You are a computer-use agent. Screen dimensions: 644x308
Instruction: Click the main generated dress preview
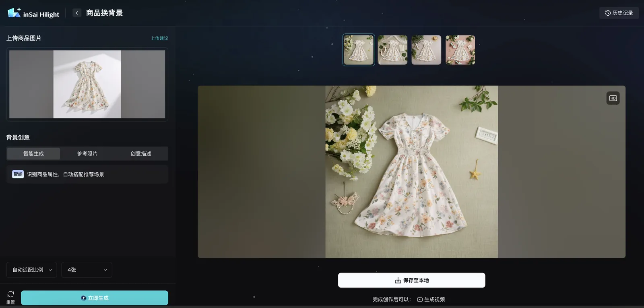click(x=411, y=172)
